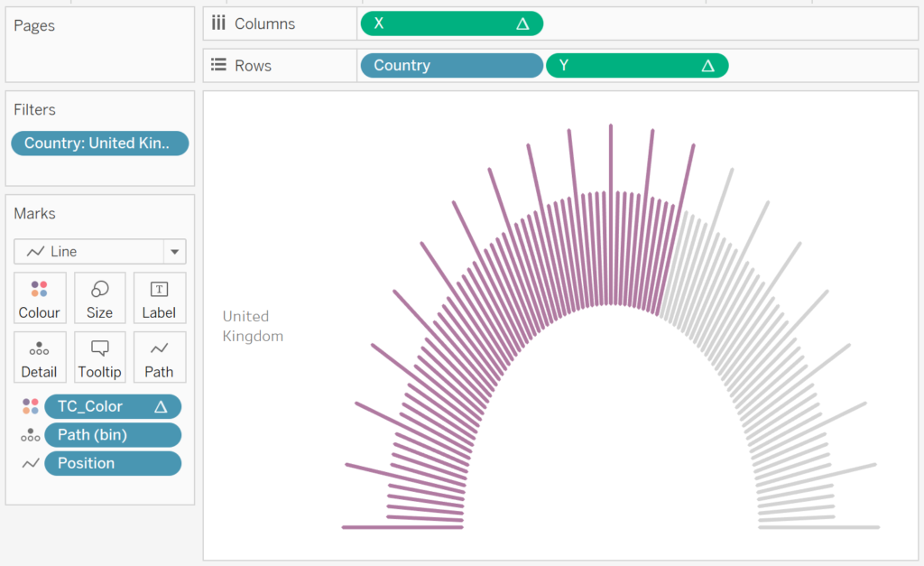The height and width of the screenshot is (566, 924).
Task: Open the Size marks card
Action: point(99,298)
